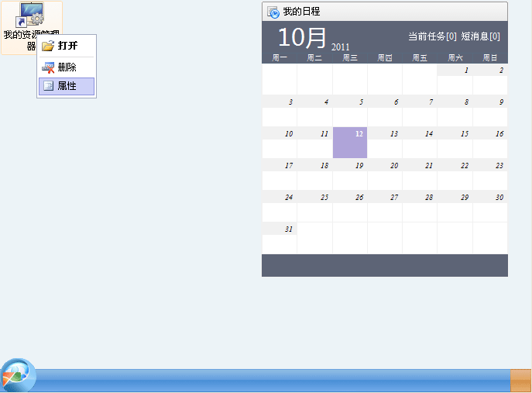Screen dimensions: 532x393
Task: Select date 5 in the calendar
Action: coord(350,111)
